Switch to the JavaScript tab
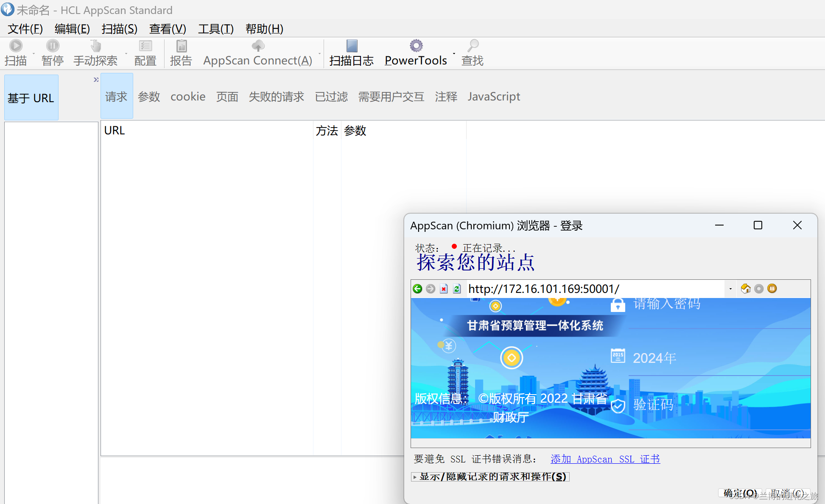Screen dimensions: 825x504 coord(494,97)
